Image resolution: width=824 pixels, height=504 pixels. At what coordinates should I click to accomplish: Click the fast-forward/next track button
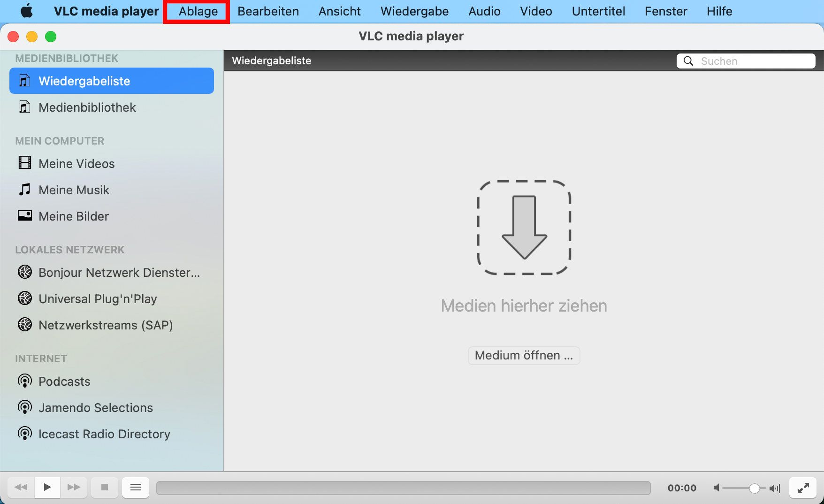[74, 487]
